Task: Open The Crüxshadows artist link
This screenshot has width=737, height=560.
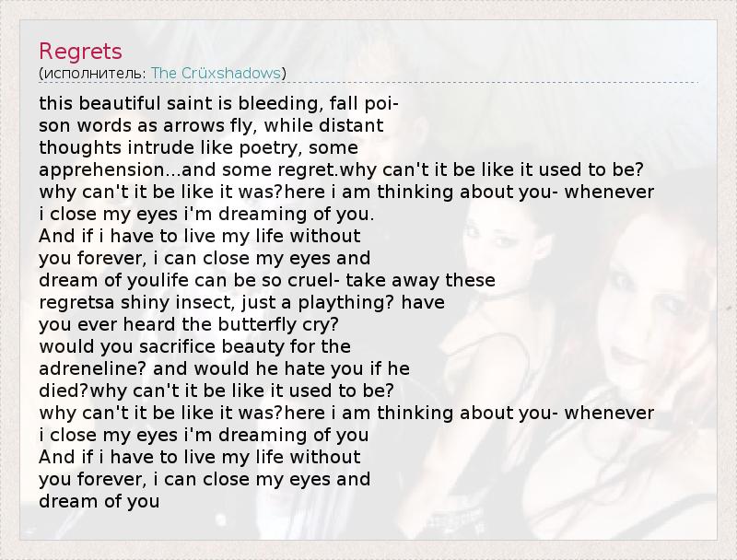Action: click(216, 73)
